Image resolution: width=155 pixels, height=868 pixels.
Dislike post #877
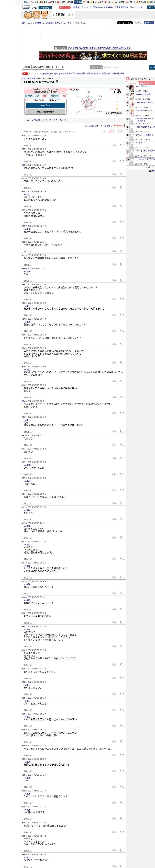coord(122,559)
